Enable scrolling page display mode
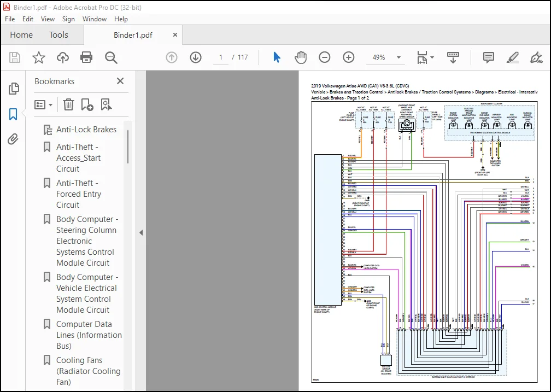Image resolution: width=551 pixels, height=392 pixels. (453, 57)
